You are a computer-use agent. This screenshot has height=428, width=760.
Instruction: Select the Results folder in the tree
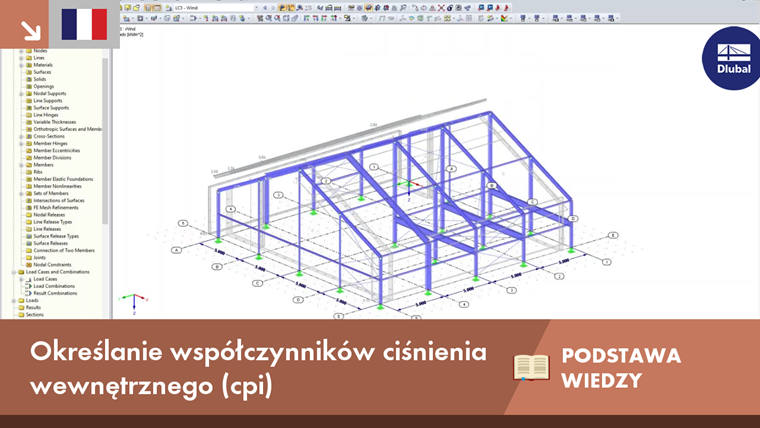(33, 308)
